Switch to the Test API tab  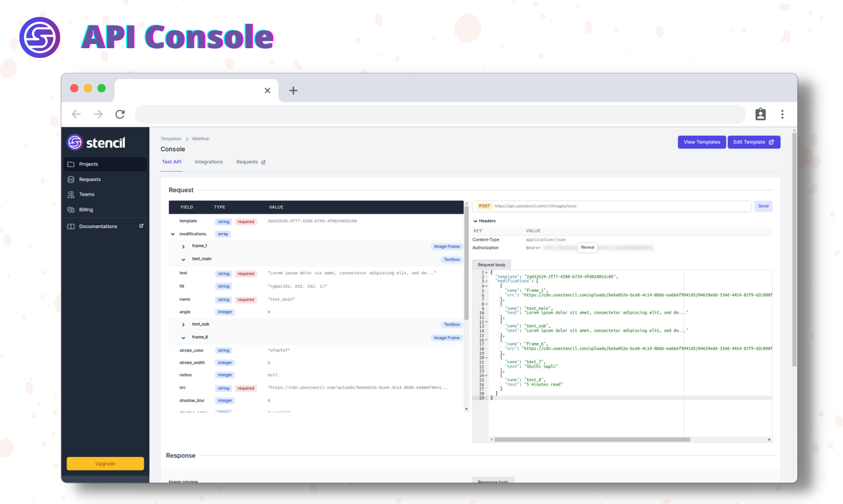172,162
